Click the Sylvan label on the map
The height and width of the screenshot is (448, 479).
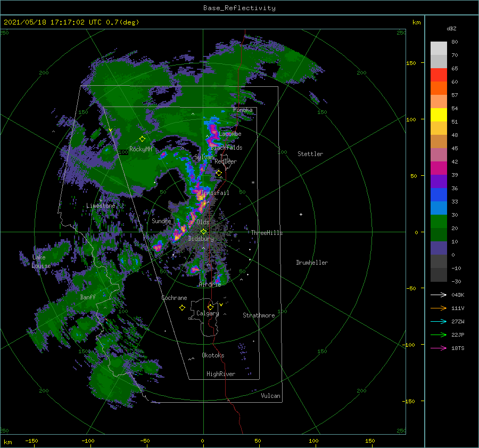click(x=204, y=157)
